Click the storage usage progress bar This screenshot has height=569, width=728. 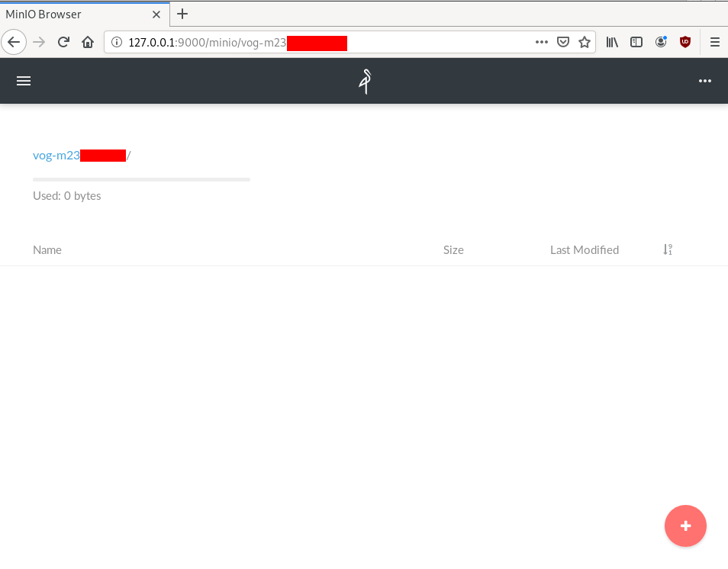click(x=141, y=180)
